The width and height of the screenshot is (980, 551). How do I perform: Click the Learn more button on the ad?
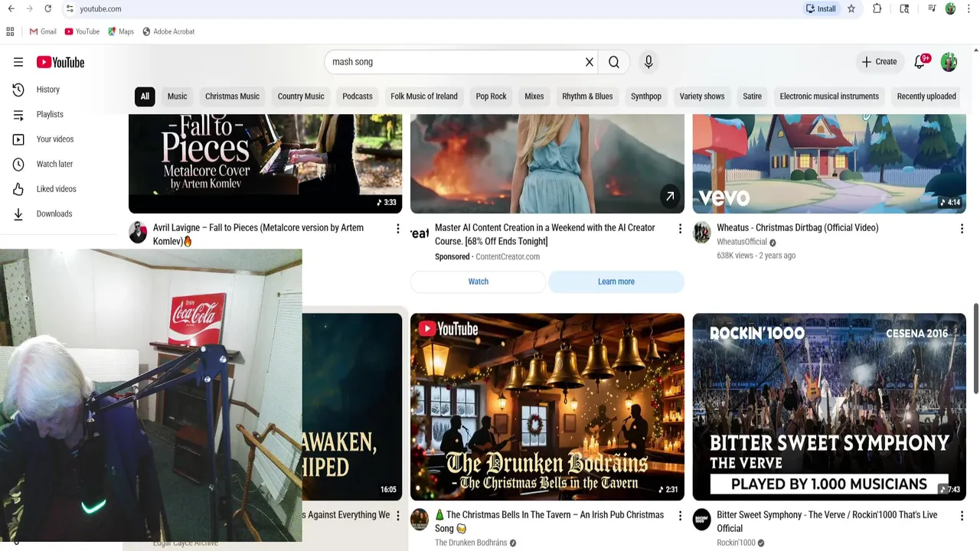[616, 282]
